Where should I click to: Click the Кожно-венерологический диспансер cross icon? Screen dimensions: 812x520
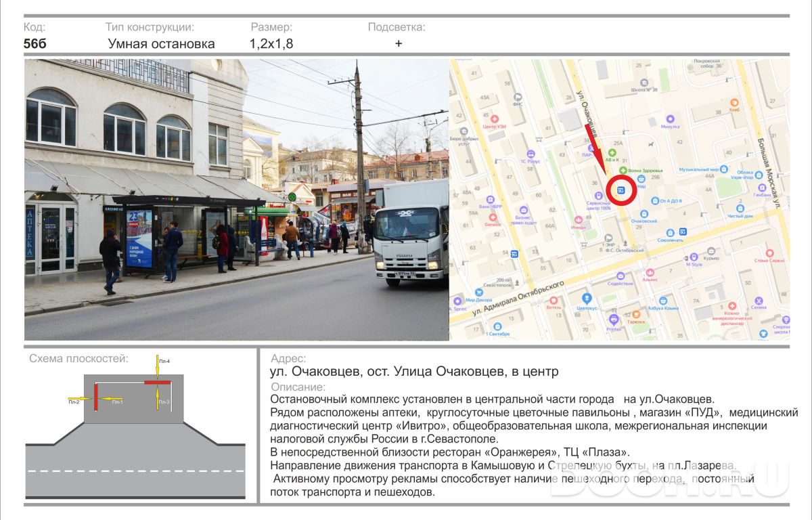tap(731, 306)
